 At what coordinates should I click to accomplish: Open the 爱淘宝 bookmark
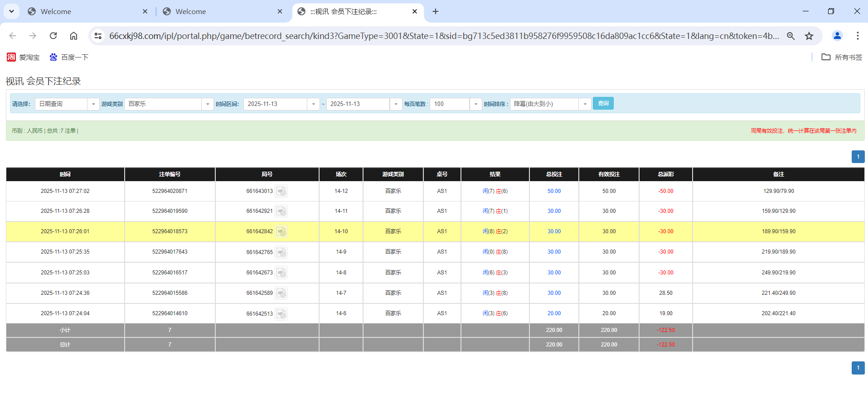23,57
